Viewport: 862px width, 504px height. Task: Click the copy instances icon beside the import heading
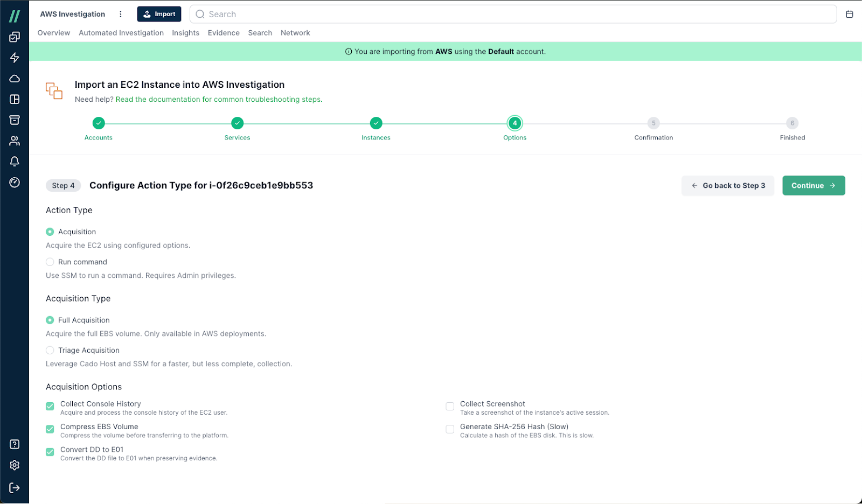tap(54, 90)
